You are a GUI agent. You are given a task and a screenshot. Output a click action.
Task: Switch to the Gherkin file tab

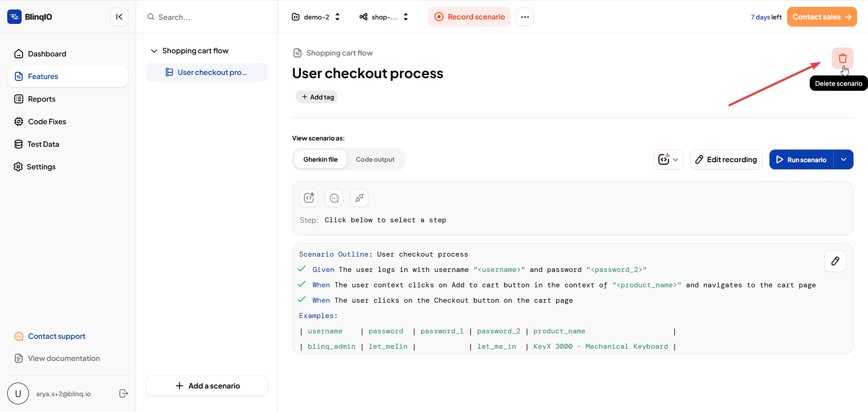pyautogui.click(x=321, y=159)
